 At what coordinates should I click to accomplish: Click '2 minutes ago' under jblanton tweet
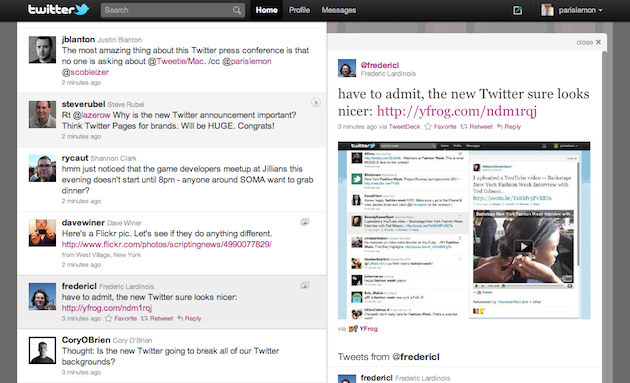click(81, 82)
